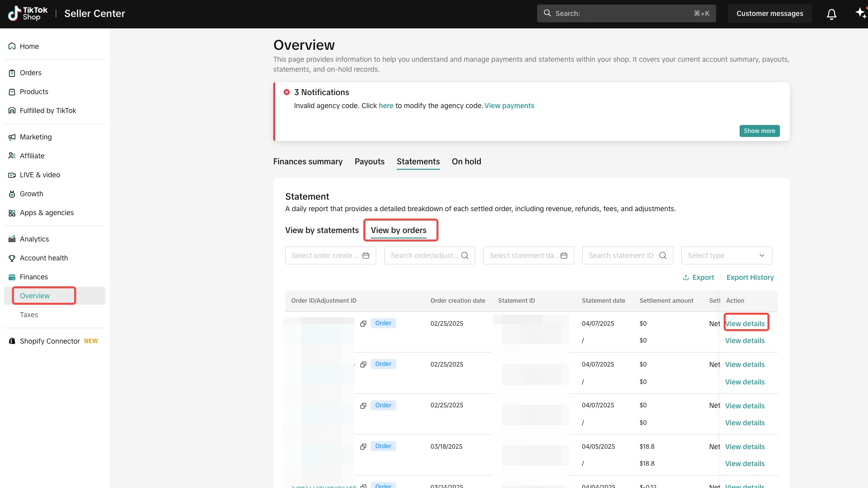Switch to View by statements tab
This screenshot has height=488, width=868.
pos(322,230)
